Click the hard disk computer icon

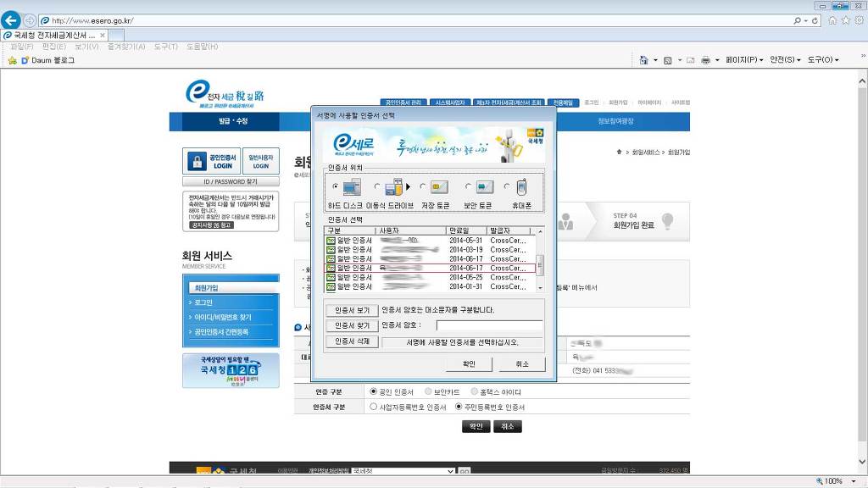[x=352, y=187]
